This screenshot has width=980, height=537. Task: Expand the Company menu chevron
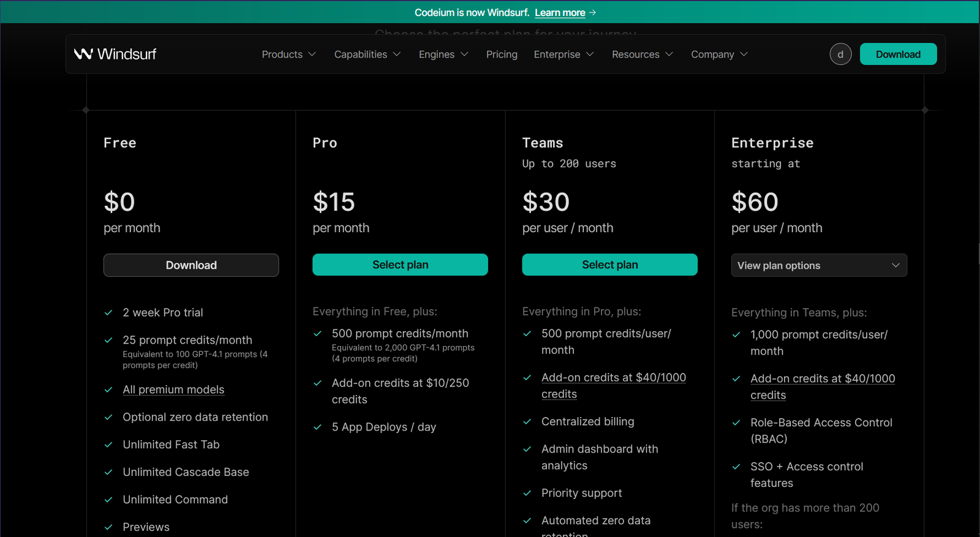click(744, 54)
